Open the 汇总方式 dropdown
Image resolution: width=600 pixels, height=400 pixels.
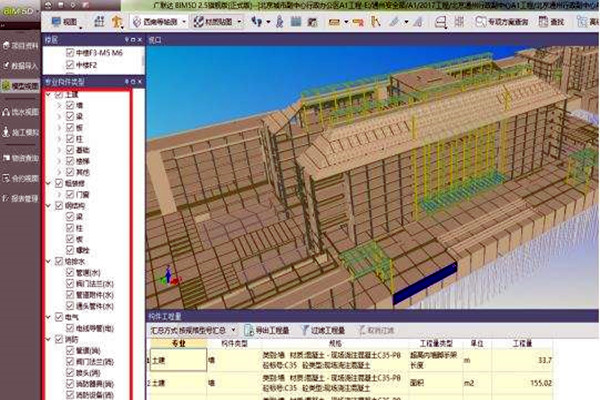click(193, 329)
